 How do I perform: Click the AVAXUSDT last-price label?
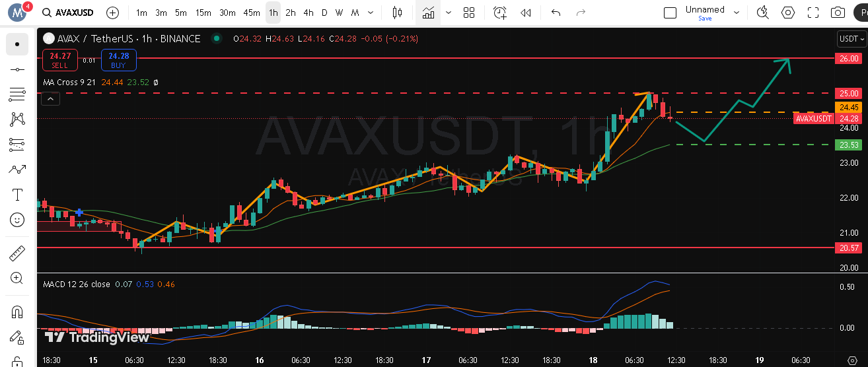(x=814, y=119)
